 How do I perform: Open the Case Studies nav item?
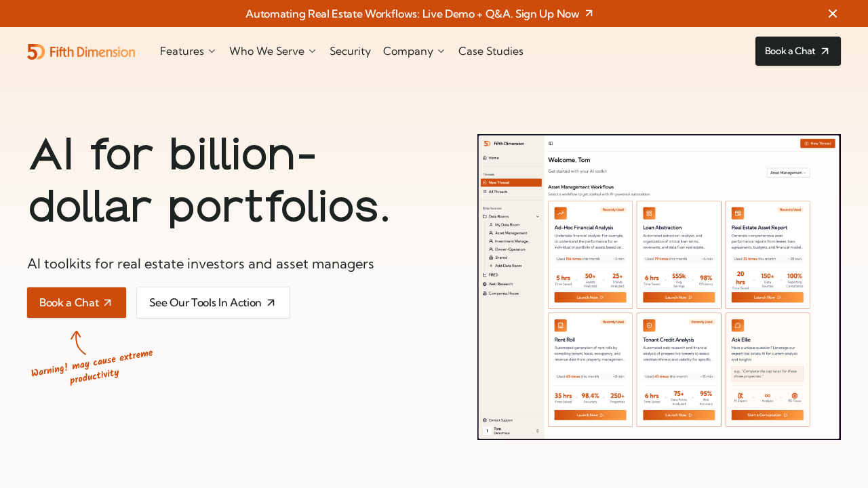pyautogui.click(x=490, y=52)
